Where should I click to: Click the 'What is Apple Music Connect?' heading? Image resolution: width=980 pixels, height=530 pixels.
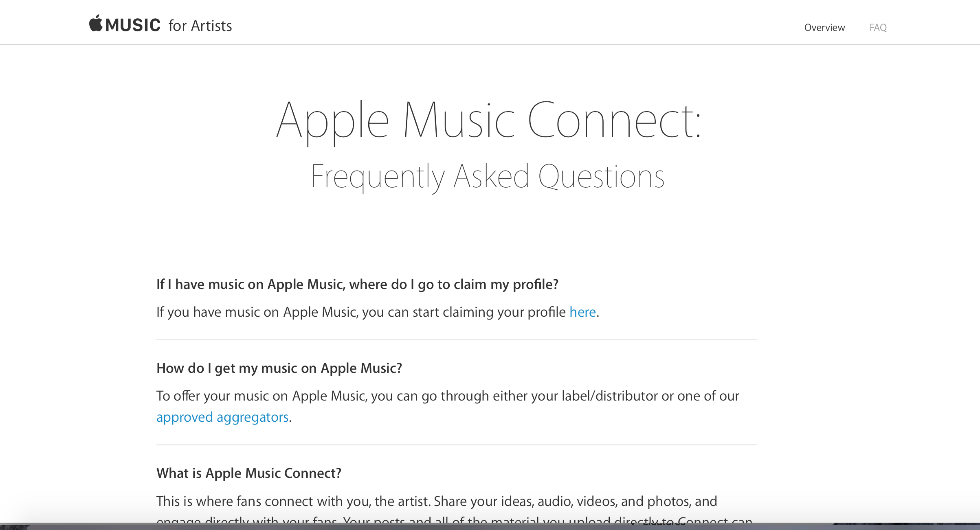coord(249,473)
